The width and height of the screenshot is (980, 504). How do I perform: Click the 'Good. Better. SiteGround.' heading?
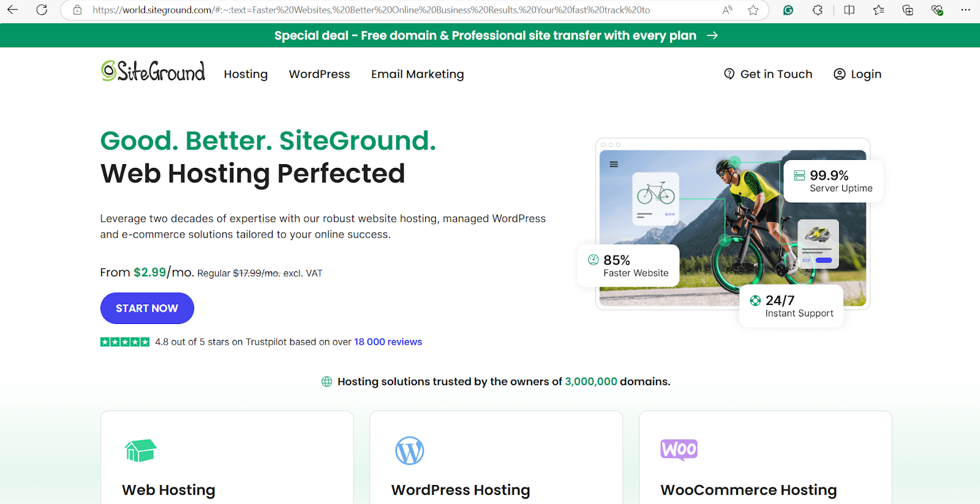point(268,141)
